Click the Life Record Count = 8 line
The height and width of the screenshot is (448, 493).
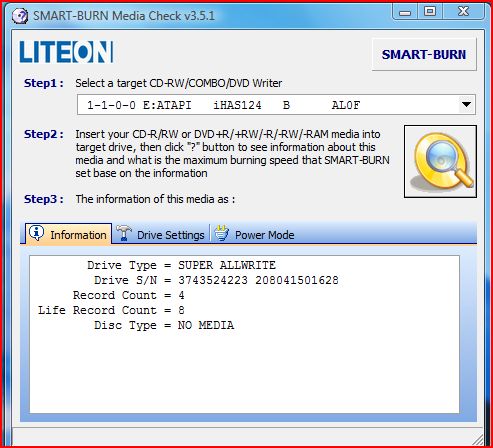pos(111,310)
